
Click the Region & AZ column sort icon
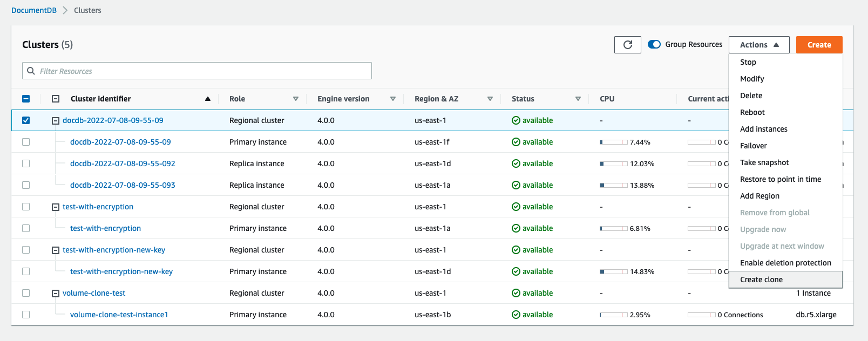pyautogui.click(x=490, y=99)
